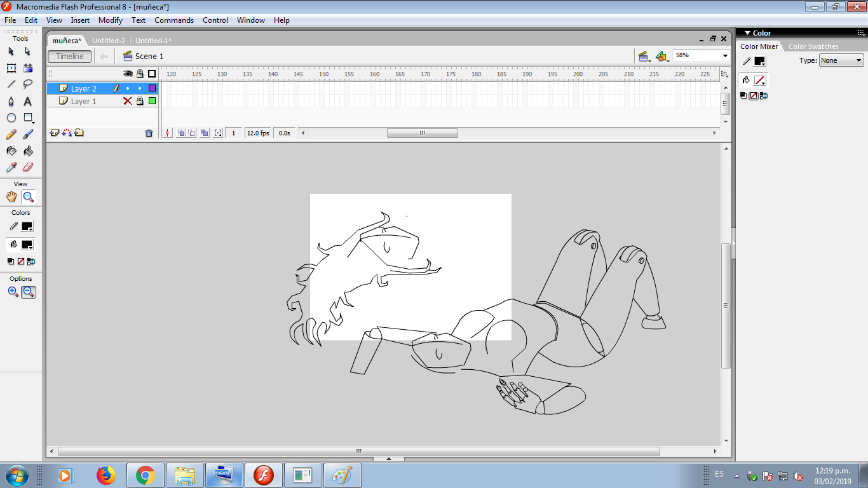Click the Delete Layer trash icon
Image resolution: width=868 pixels, height=488 pixels.
(149, 133)
